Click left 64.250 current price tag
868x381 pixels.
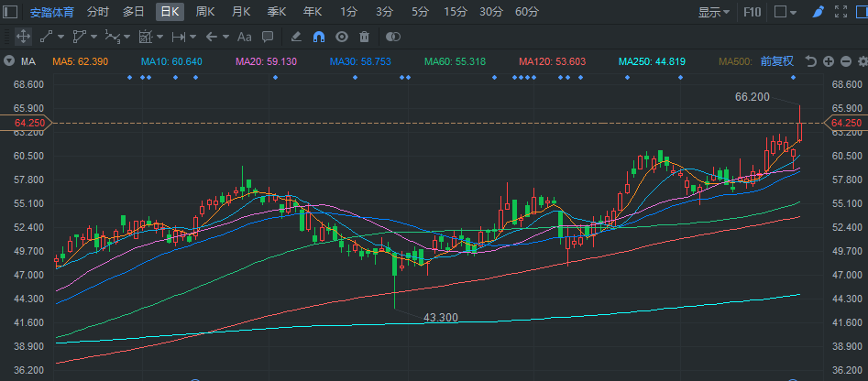26,123
